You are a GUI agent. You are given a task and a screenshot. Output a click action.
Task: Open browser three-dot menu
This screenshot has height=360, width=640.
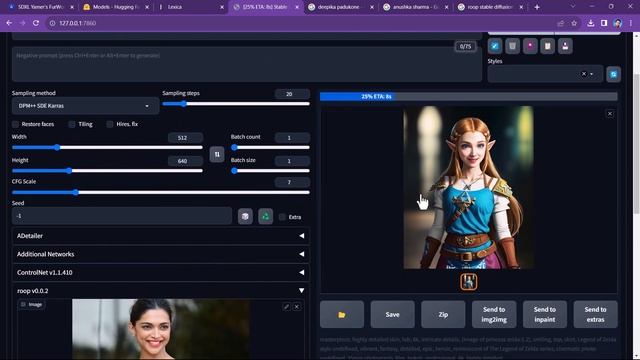pyautogui.click(x=631, y=23)
